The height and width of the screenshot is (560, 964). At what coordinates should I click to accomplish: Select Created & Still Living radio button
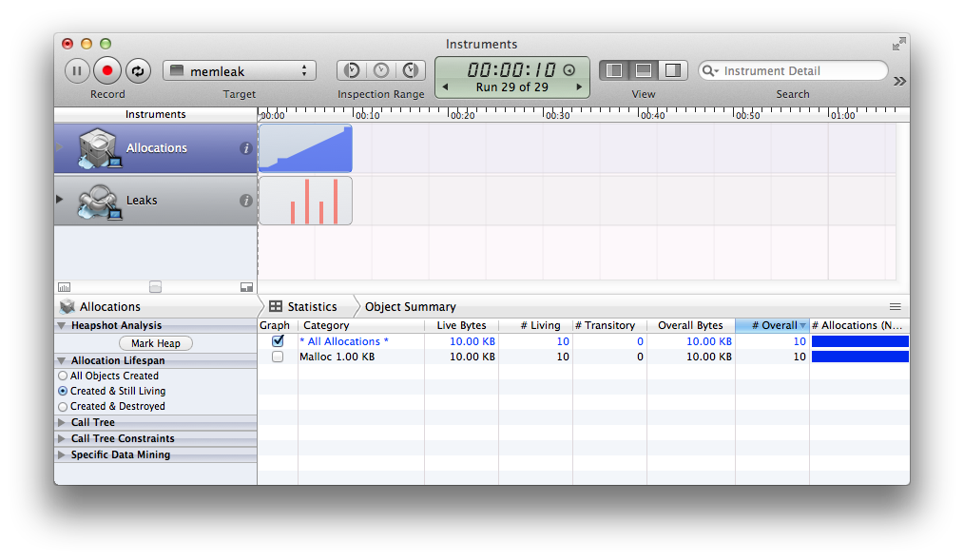pyautogui.click(x=63, y=391)
